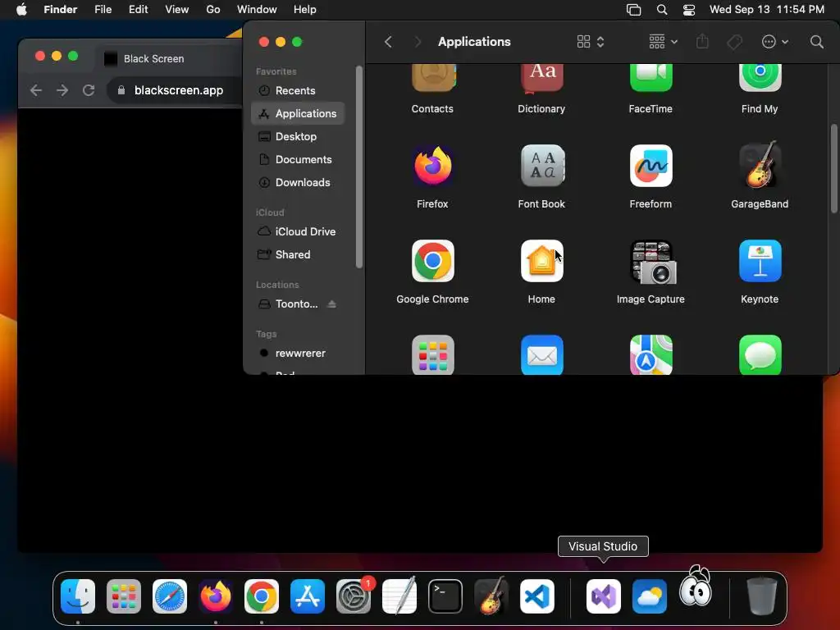The height and width of the screenshot is (630, 840).
Task: Select Desktop in Finder sidebar
Action: point(298,137)
